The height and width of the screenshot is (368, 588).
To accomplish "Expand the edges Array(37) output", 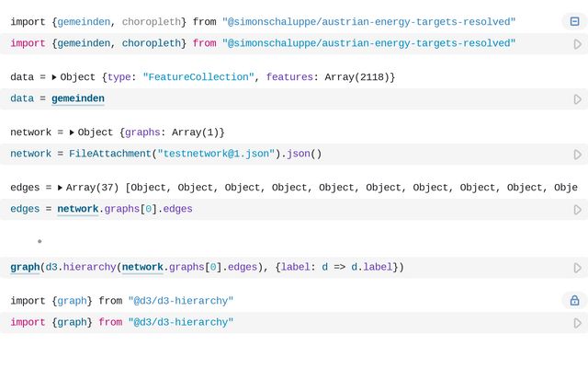I will (60, 188).
